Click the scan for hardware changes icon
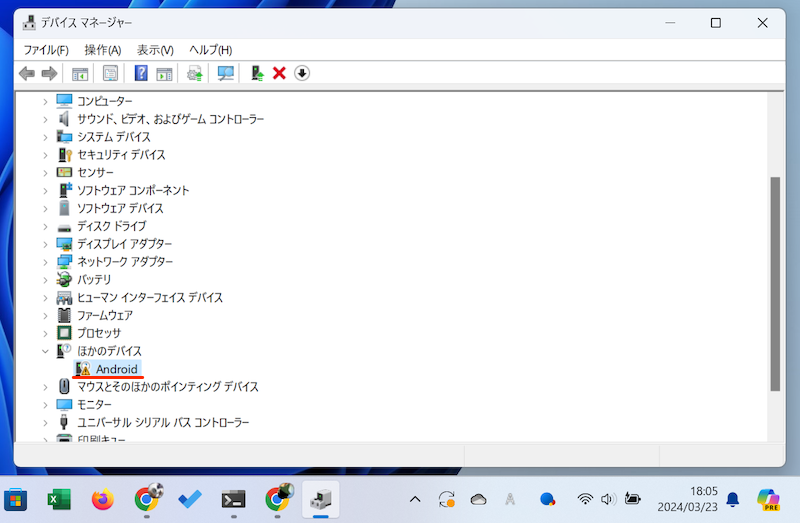 tap(225, 73)
